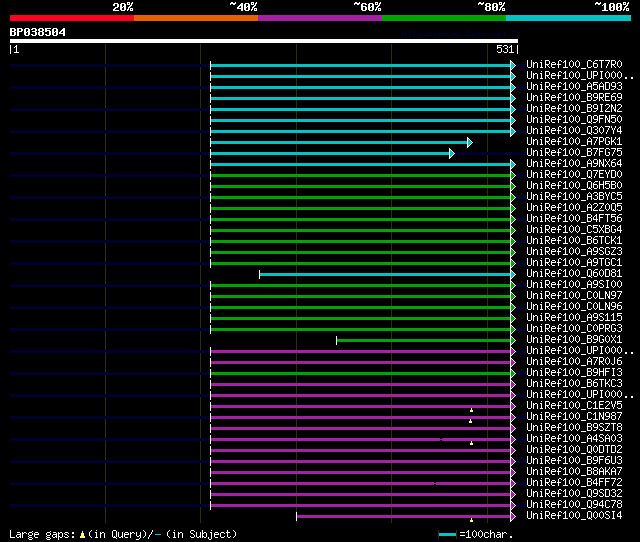Select the UniRef100_Q7EYD0 label
Screen dimensions: 640x542
click(574, 175)
